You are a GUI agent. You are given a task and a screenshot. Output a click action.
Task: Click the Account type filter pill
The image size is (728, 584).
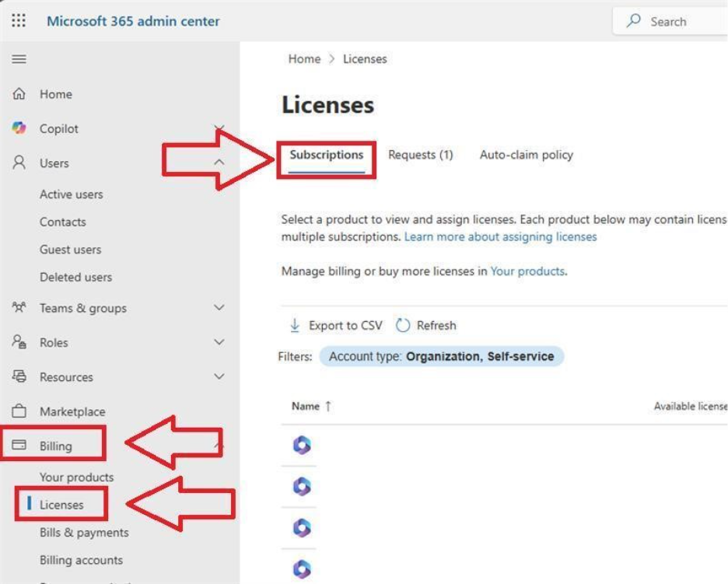[x=442, y=356]
